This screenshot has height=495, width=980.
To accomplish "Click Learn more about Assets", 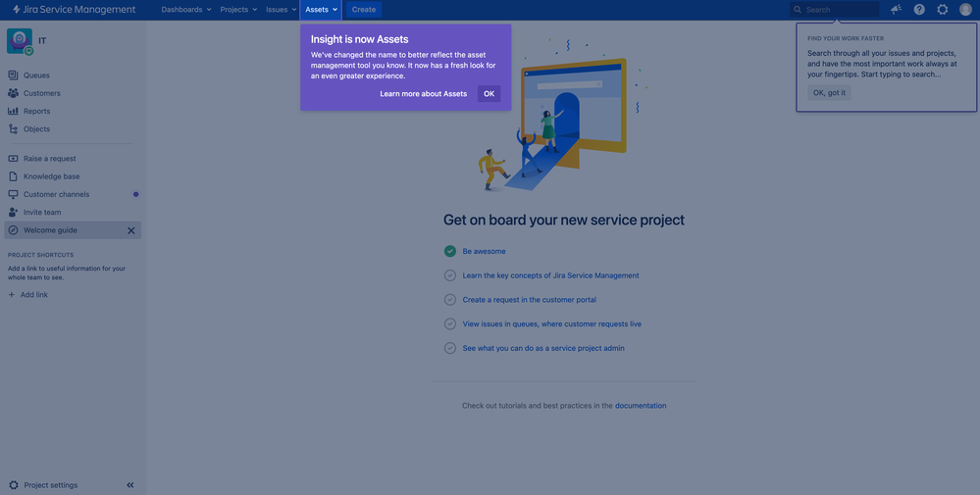I will point(423,94).
